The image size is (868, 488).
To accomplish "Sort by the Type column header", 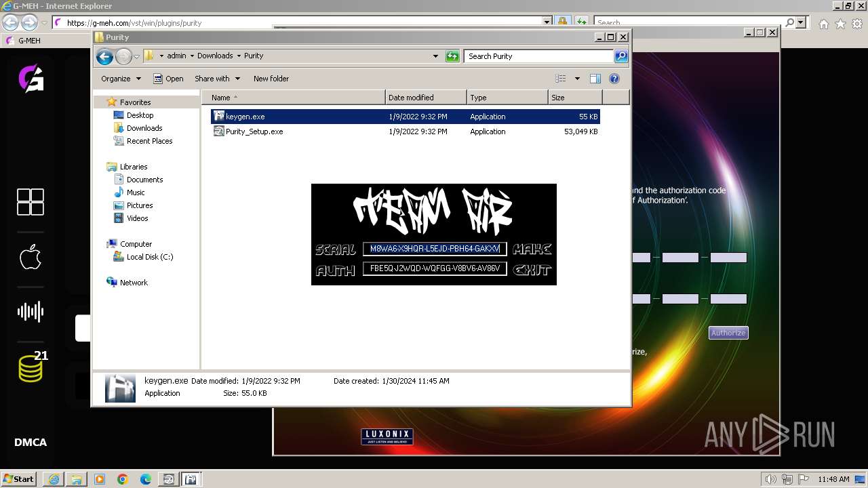I will (x=507, y=98).
